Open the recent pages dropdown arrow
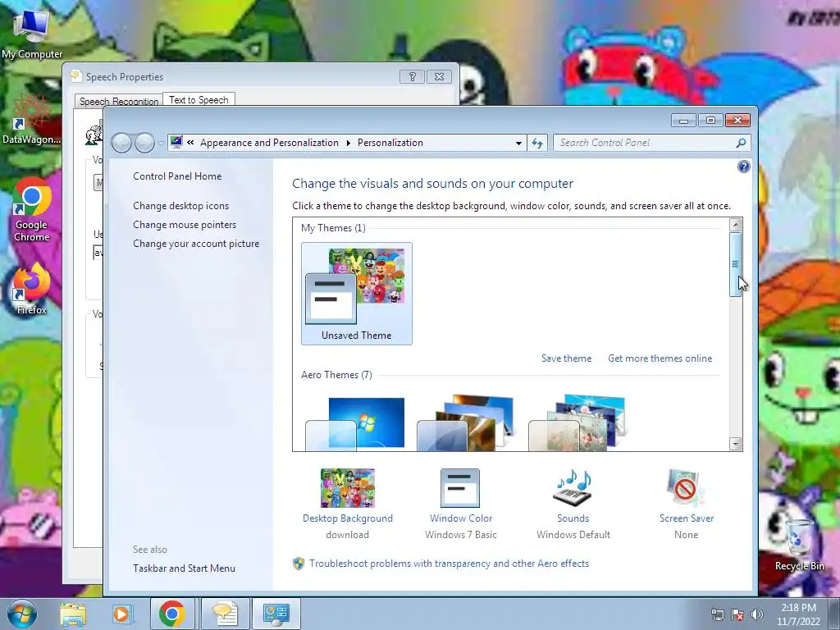 160,143
